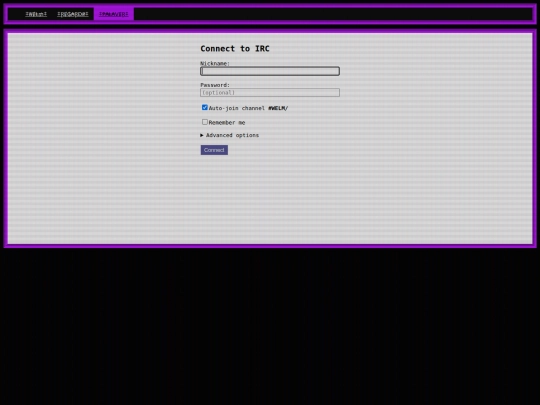Enable the Remember me checkbox

[205, 122]
